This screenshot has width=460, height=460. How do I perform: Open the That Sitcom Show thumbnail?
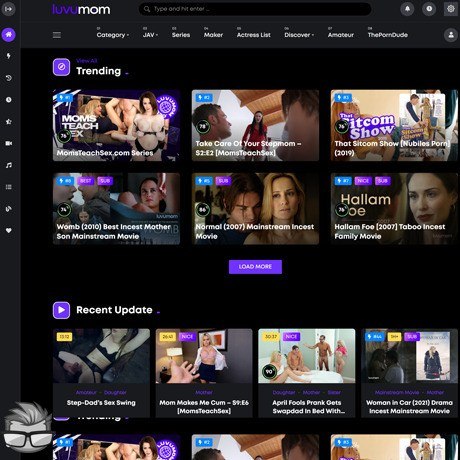coord(394,125)
